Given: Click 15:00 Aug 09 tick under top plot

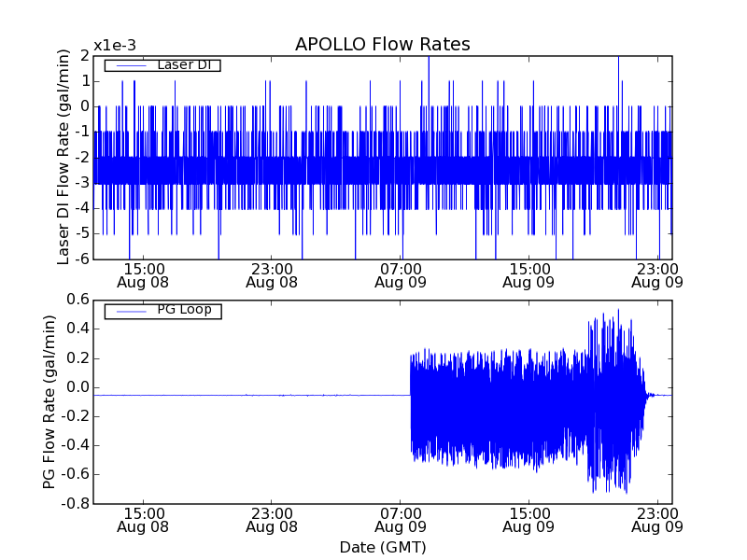Looking at the screenshot, I should (x=529, y=274).
